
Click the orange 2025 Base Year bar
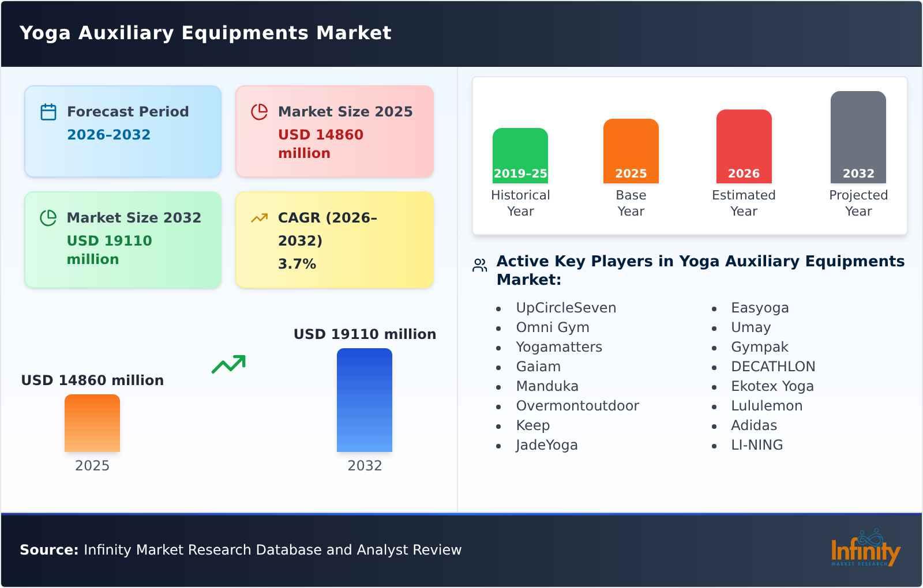point(631,150)
